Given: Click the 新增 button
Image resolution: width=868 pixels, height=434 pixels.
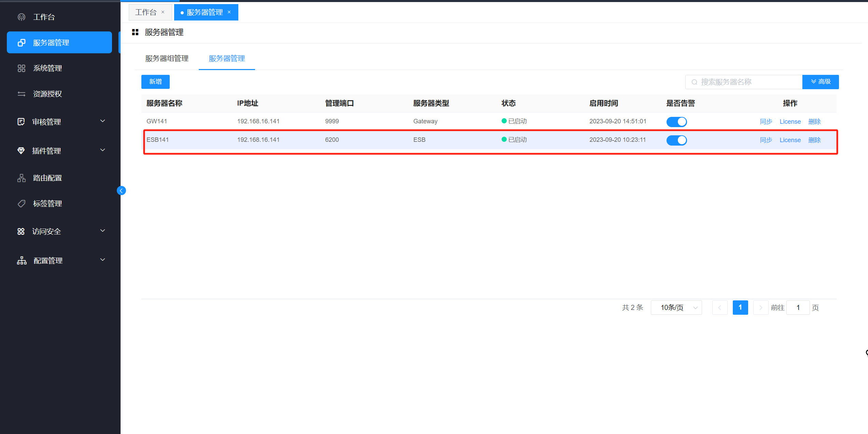Looking at the screenshot, I should click(x=155, y=82).
